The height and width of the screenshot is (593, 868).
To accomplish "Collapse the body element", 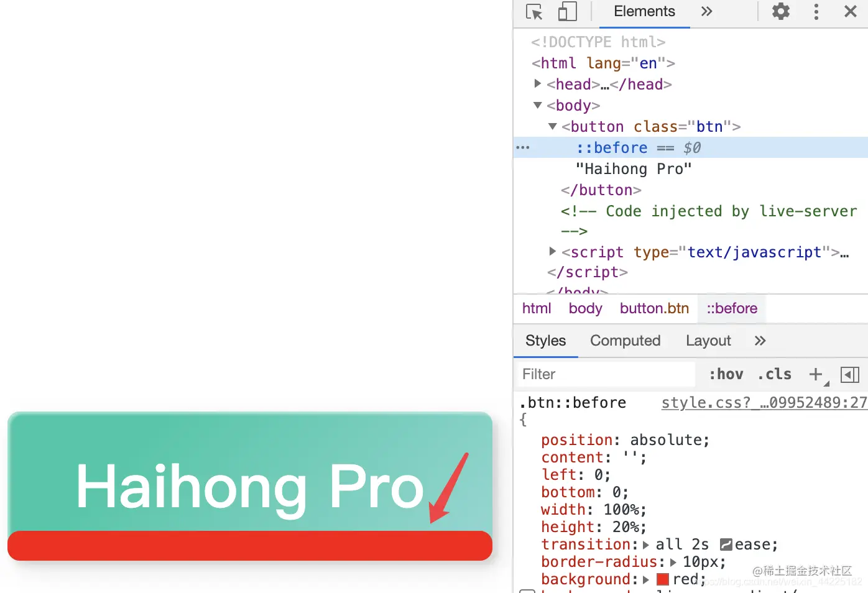I will coord(538,105).
